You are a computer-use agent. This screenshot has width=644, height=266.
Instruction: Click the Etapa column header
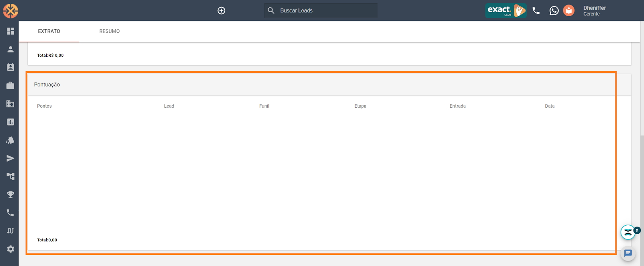click(x=360, y=106)
